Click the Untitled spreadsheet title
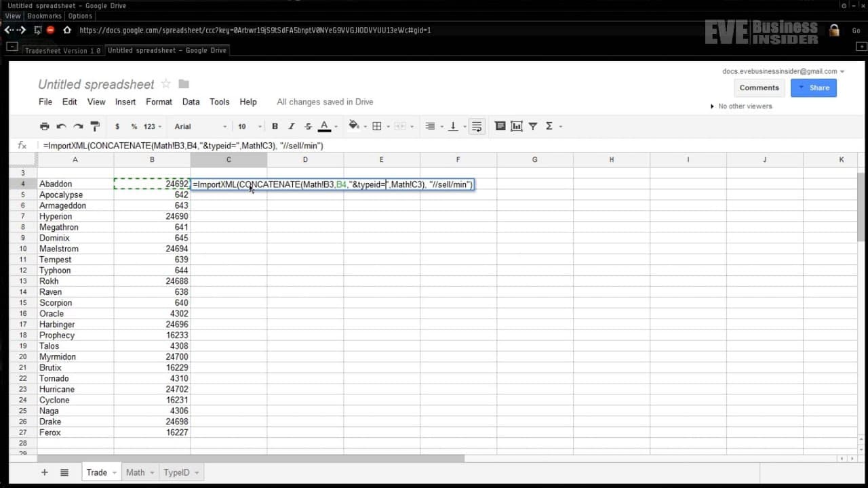The image size is (868, 488). click(x=96, y=84)
